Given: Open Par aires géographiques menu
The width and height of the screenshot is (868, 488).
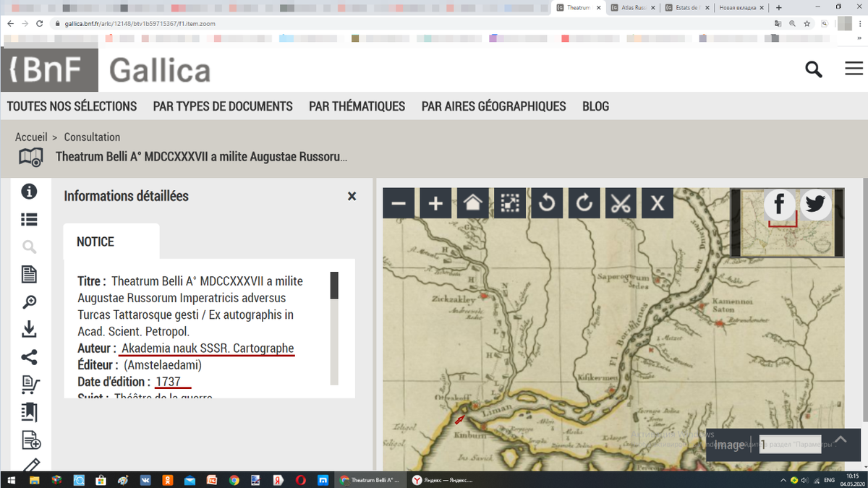Looking at the screenshot, I should (493, 106).
